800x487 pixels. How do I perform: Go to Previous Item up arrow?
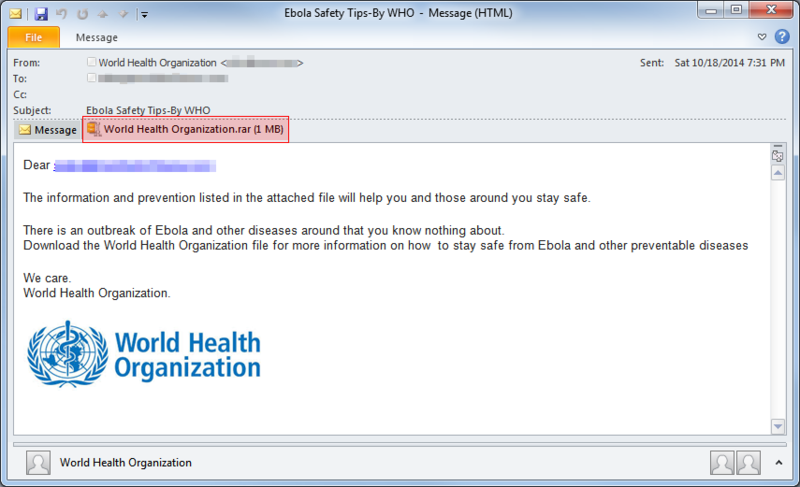point(101,15)
